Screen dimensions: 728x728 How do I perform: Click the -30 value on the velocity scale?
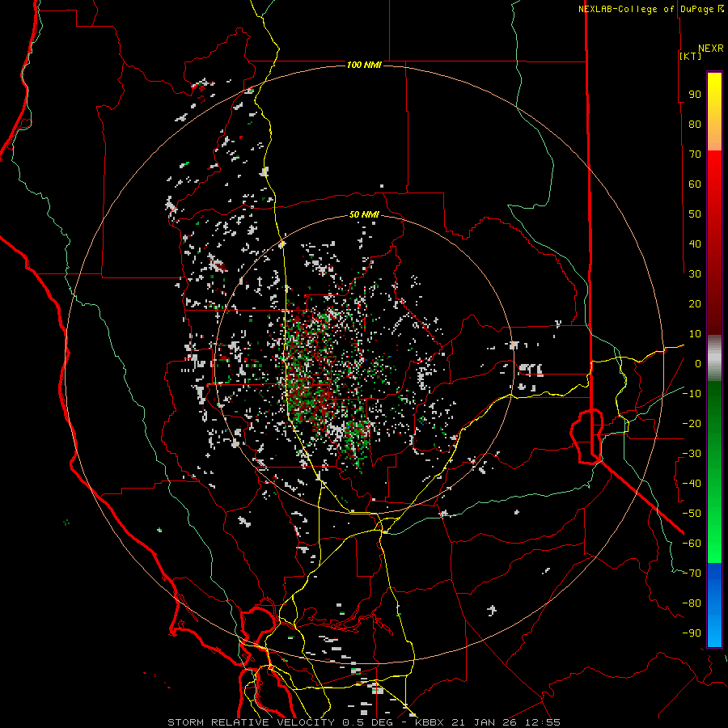692,454
